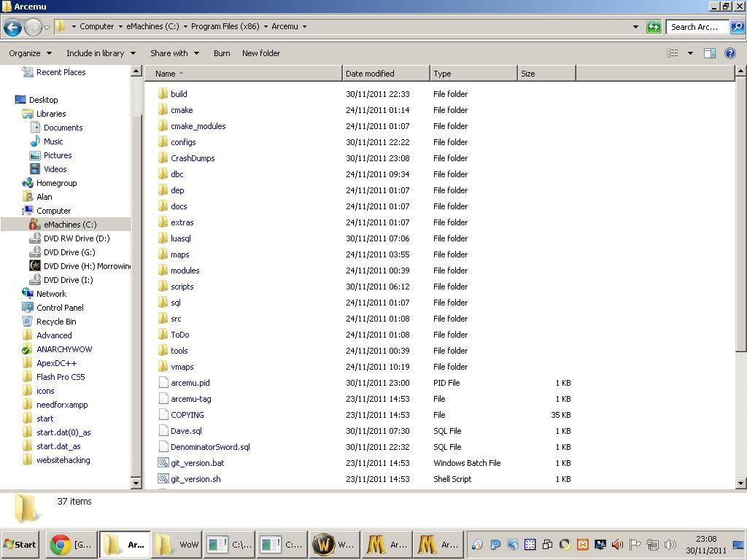Select Homegroup in navigation pane
Viewport: 747px width, 560px height.
pos(56,183)
